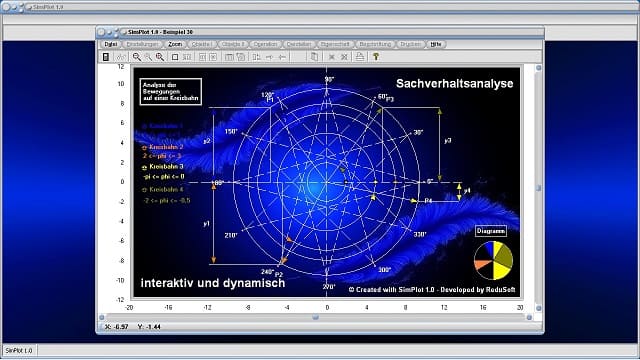This screenshot has height=360, width=640.
Task: Click the empty square frame toolbar icon
Action: click(x=175, y=57)
